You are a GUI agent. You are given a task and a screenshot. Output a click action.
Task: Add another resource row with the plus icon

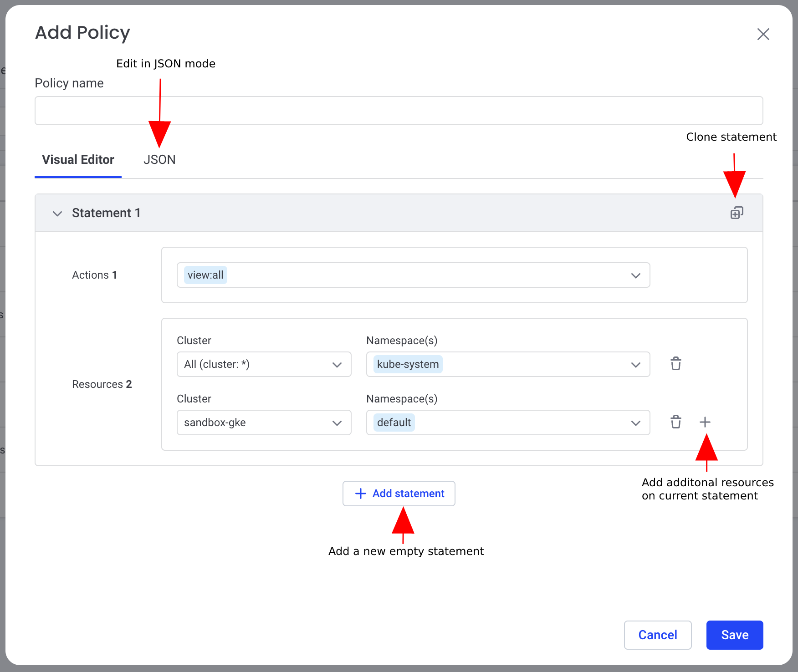tap(705, 422)
